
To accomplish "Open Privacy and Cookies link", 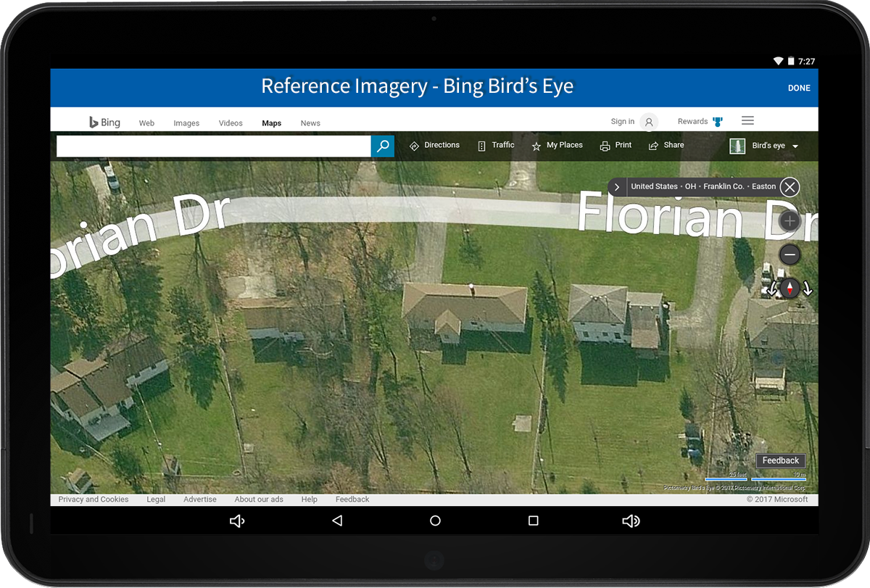I will 94,500.
